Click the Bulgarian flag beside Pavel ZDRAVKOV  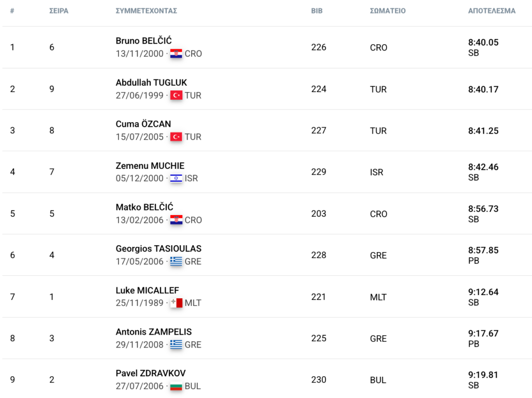[x=176, y=386]
